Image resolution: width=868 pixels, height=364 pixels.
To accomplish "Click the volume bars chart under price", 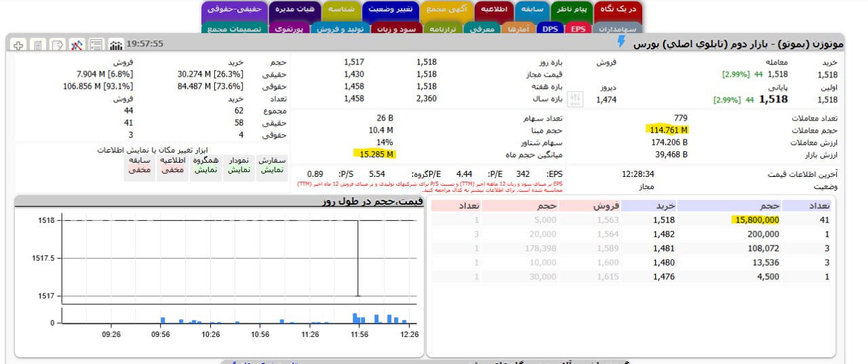I will pos(241,317).
